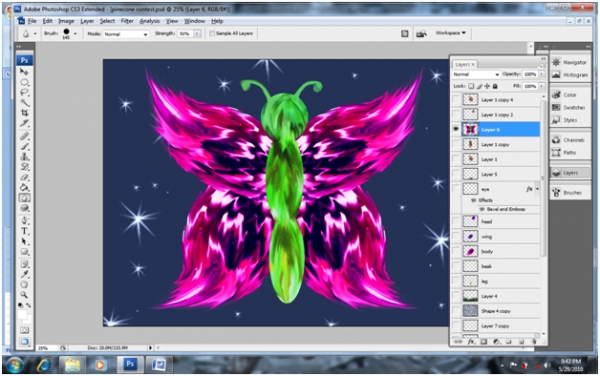Add a layer mask from Layers panel
Viewport: 600px width, 376px height.
point(484,342)
